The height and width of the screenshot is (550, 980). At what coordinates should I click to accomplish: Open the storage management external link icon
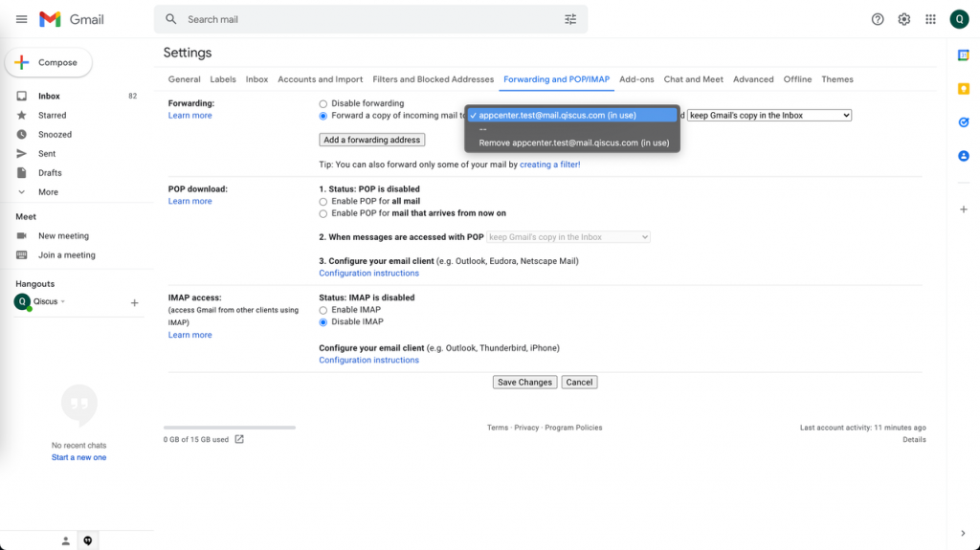click(x=239, y=439)
